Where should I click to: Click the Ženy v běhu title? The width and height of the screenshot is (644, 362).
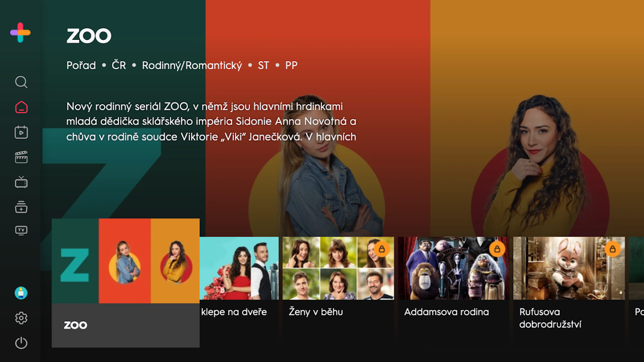pyautogui.click(x=316, y=312)
